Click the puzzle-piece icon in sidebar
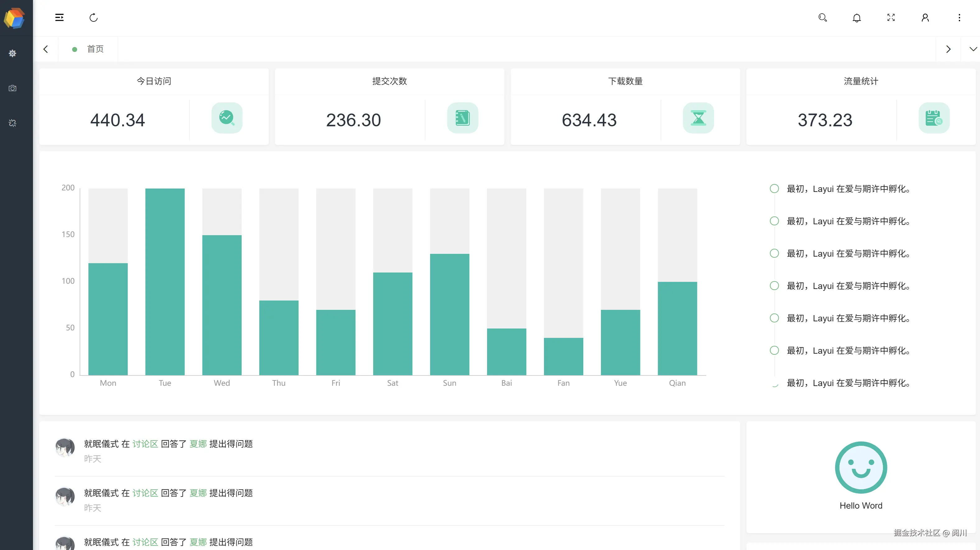The image size is (980, 550). click(12, 123)
